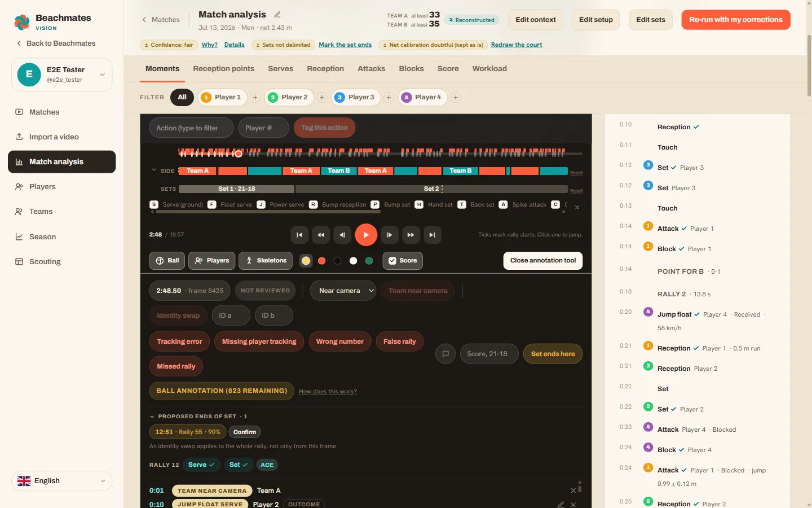Switch to the Reception points tab

(x=223, y=69)
